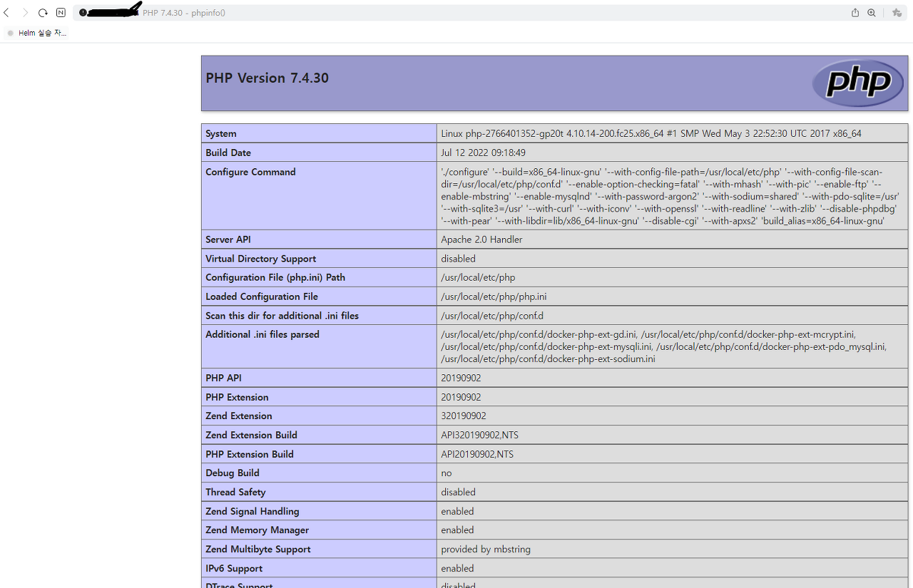913x588 pixels.
Task: View site security info icon
Action: (83, 13)
